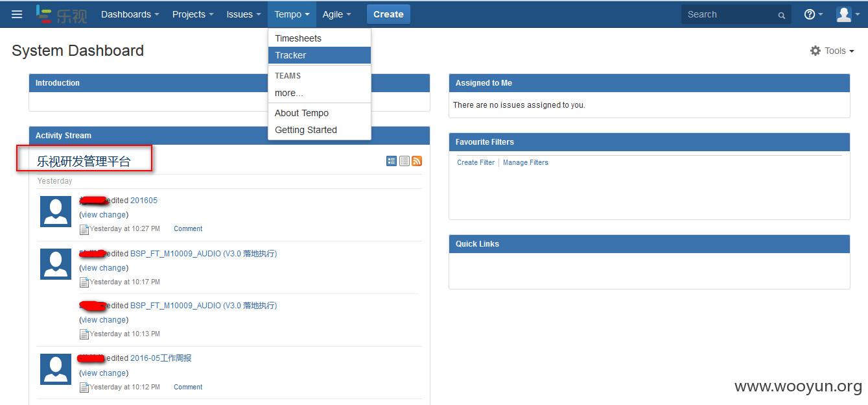Click view change under 10:17 PM entry
This screenshot has width=868, height=405.
pyautogui.click(x=104, y=268)
